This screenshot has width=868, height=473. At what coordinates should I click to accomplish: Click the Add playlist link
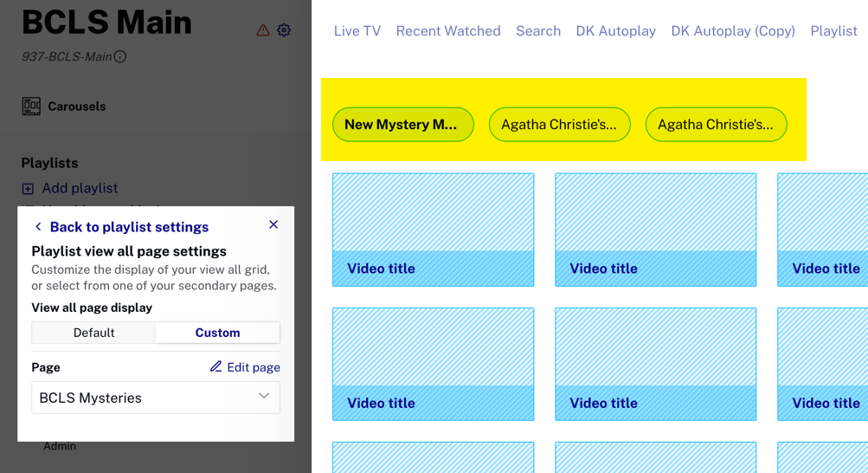coord(80,188)
